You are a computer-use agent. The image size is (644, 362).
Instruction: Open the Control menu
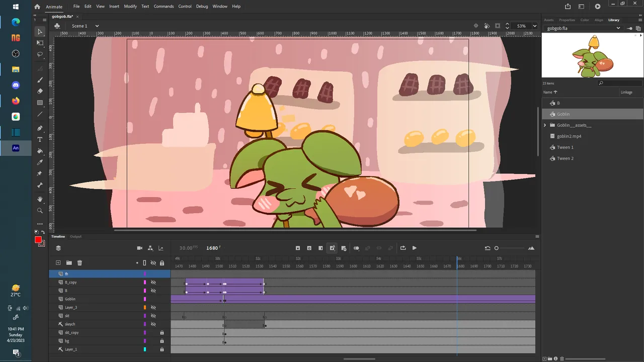pos(185,7)
